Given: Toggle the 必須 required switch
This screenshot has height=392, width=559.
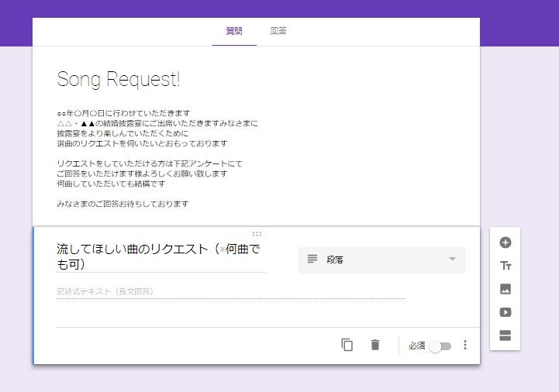Looking at the screenshot, I should (x=440, y=346).
